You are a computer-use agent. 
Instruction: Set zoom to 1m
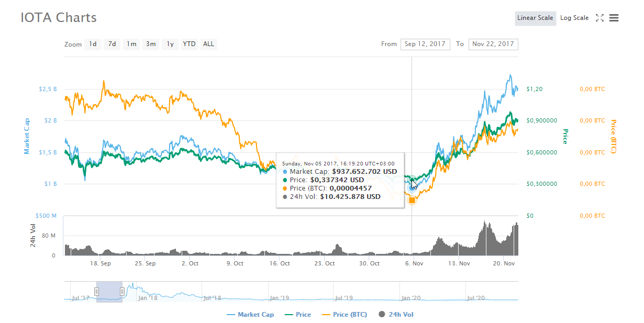pos(131,44)
